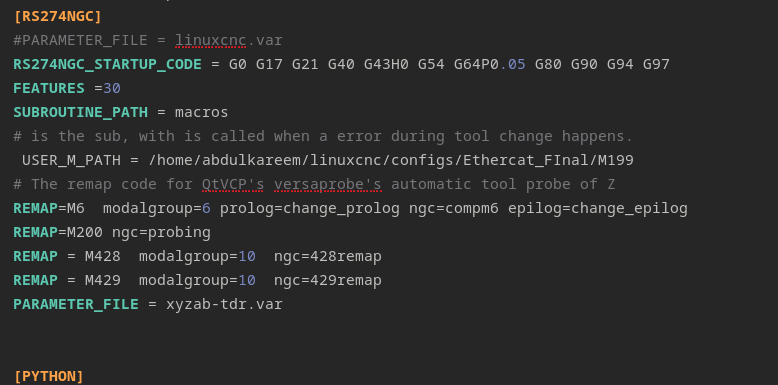Click ngc=compm6 in the M6 remap

pyautogui.click(x=454, y=208)
